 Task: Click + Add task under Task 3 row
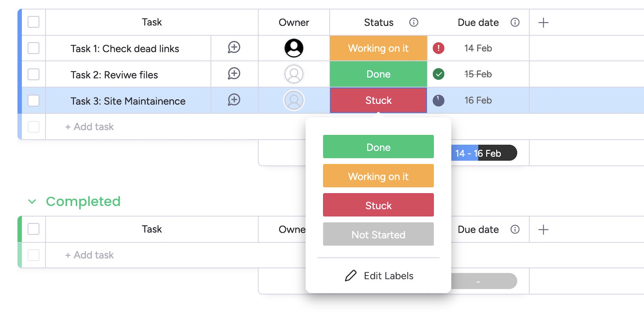pos(89,127)
